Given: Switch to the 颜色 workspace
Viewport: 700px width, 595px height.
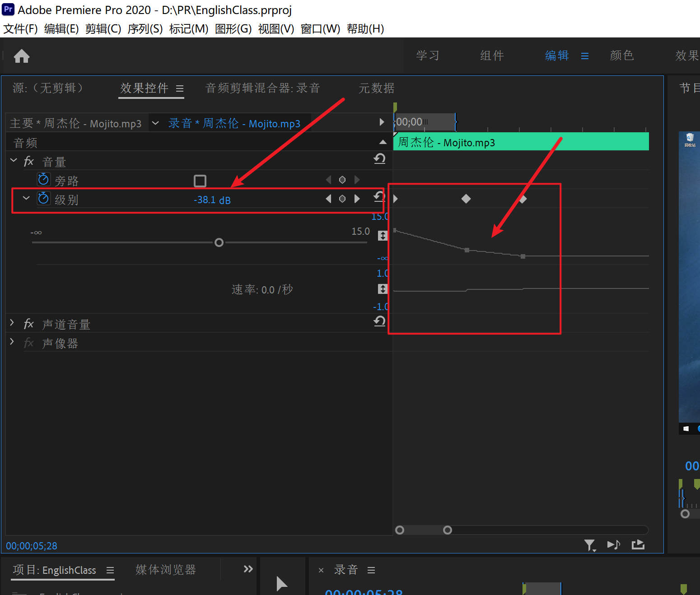Looking at the screenshot, I should point(622,56).
